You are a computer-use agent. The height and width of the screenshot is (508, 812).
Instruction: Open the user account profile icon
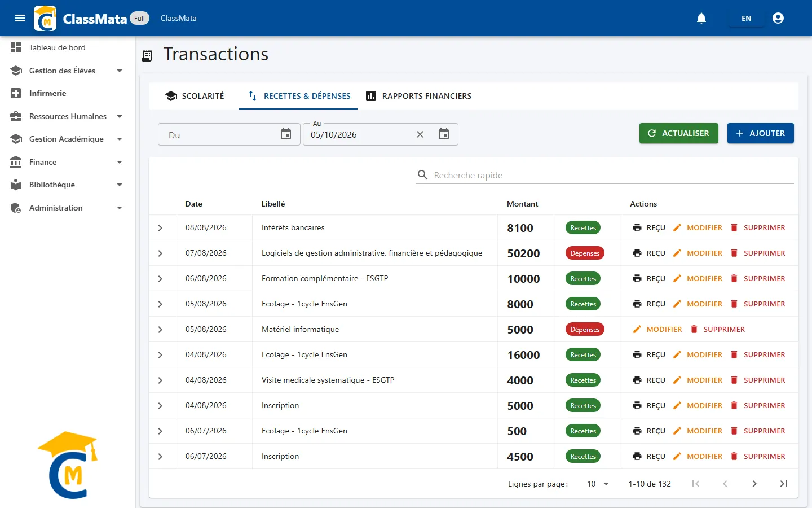click(778, 18)
